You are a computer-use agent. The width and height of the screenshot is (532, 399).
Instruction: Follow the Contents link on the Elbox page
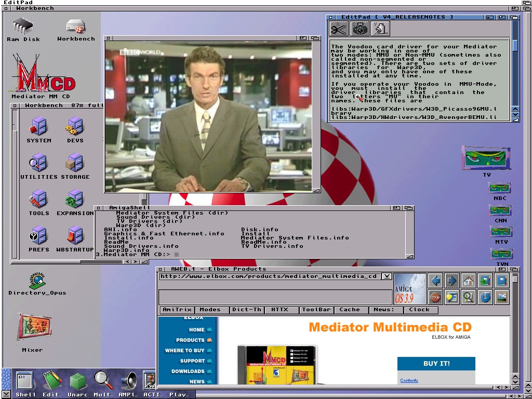(x=409, y=381)
